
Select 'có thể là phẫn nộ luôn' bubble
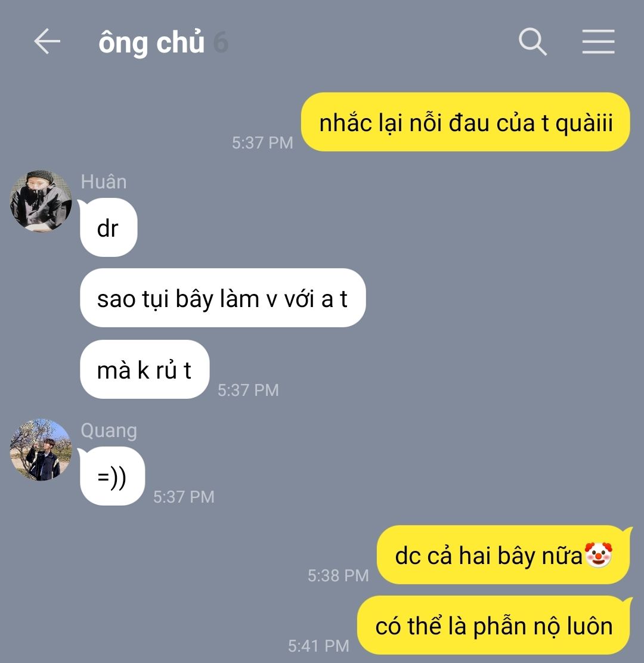tap(494, 625)
